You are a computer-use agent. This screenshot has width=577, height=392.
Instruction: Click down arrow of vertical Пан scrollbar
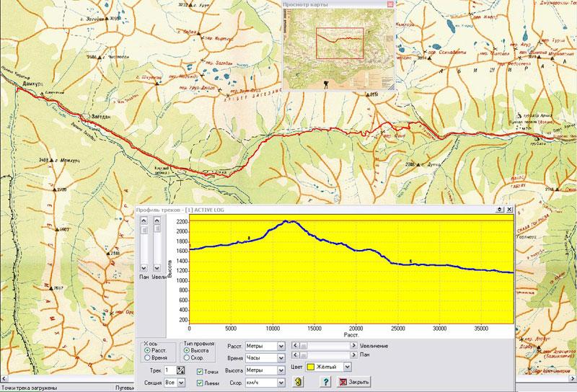click(144, 268)
